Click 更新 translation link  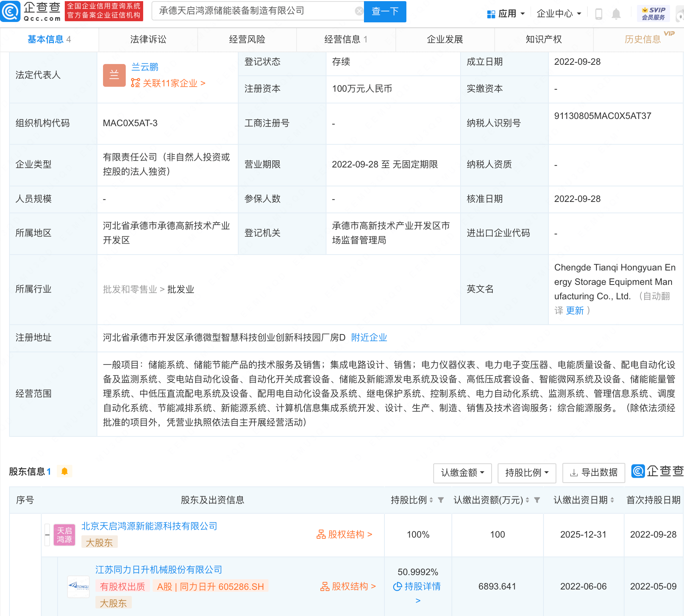click(575, 311)
